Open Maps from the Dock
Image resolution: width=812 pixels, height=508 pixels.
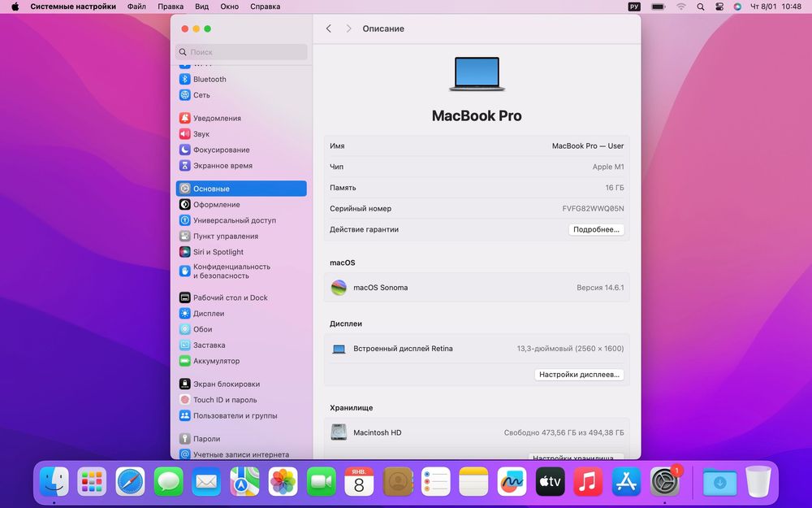(245, 481)
